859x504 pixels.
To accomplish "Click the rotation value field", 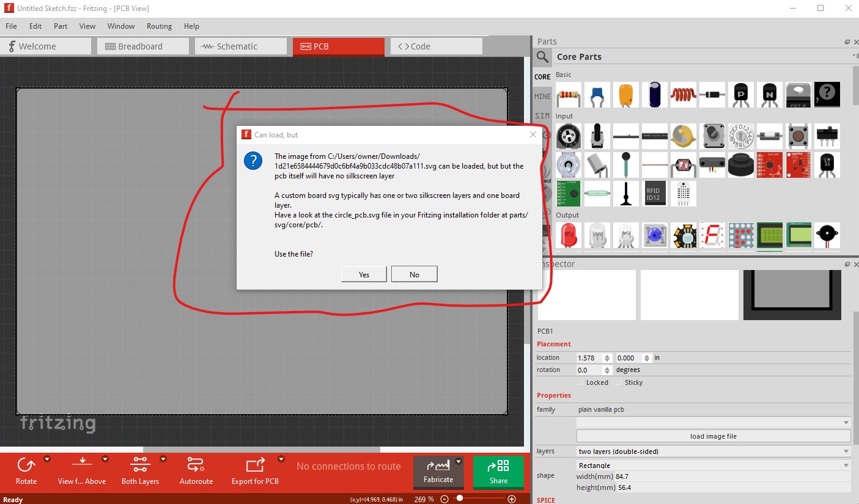I will click(590, 370).
